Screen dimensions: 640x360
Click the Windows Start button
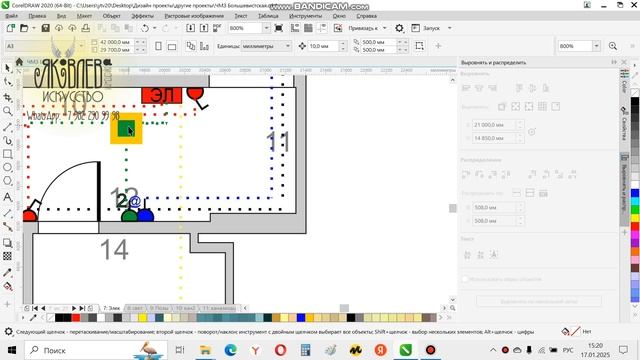(11, 350)
